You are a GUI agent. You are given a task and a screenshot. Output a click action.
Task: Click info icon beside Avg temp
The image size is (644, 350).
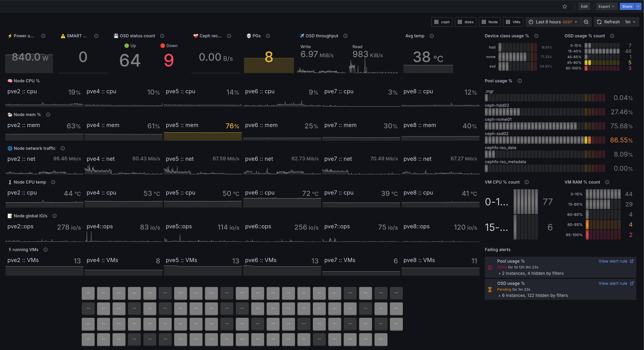point(432,36)
